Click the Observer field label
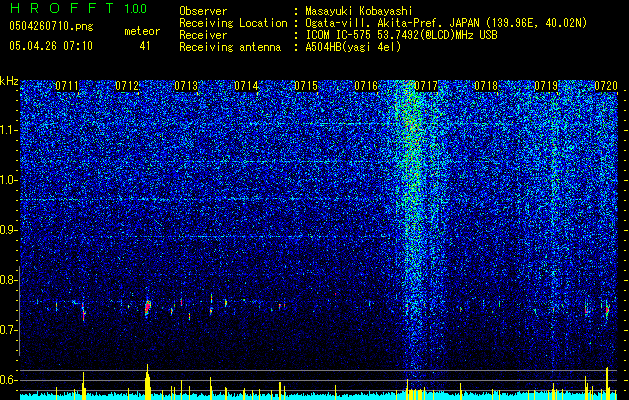The image size is (629, 400). pyautogui.click(x=203, y=12)
